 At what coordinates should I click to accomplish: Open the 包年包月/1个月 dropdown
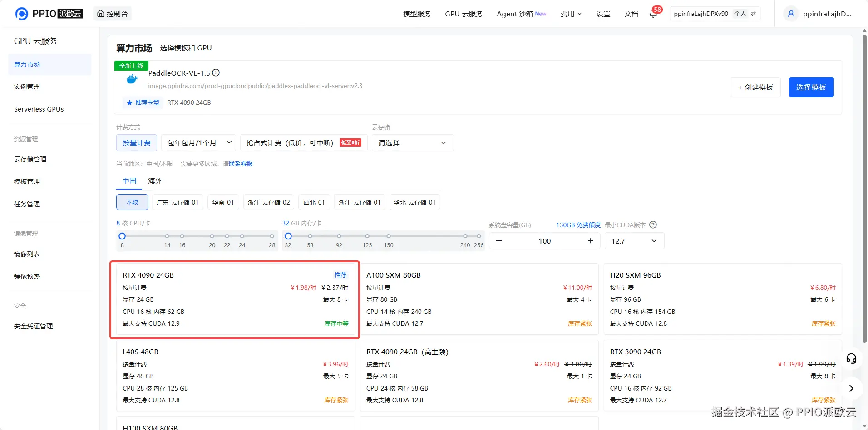pos(199,143)
